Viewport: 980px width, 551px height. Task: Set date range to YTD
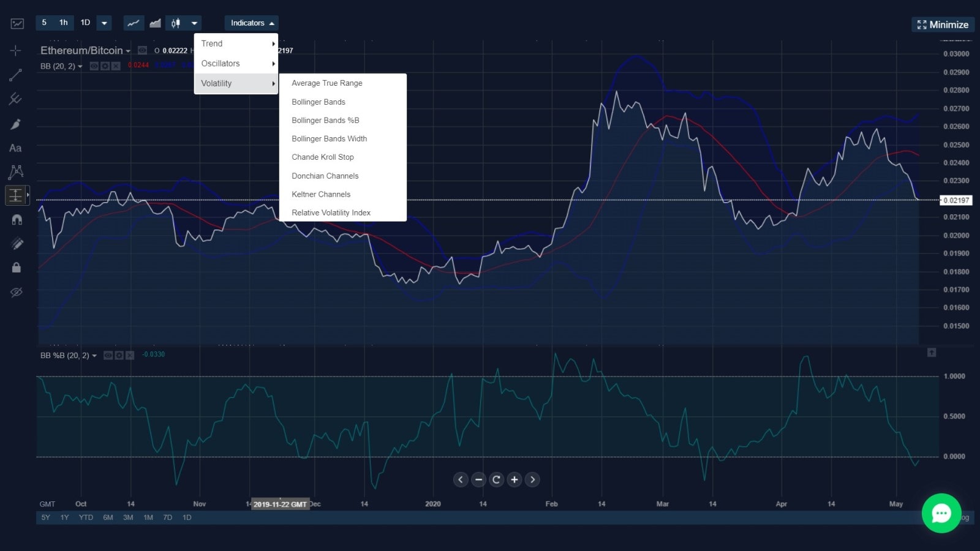pyautogui.click(x=86, y=517)
